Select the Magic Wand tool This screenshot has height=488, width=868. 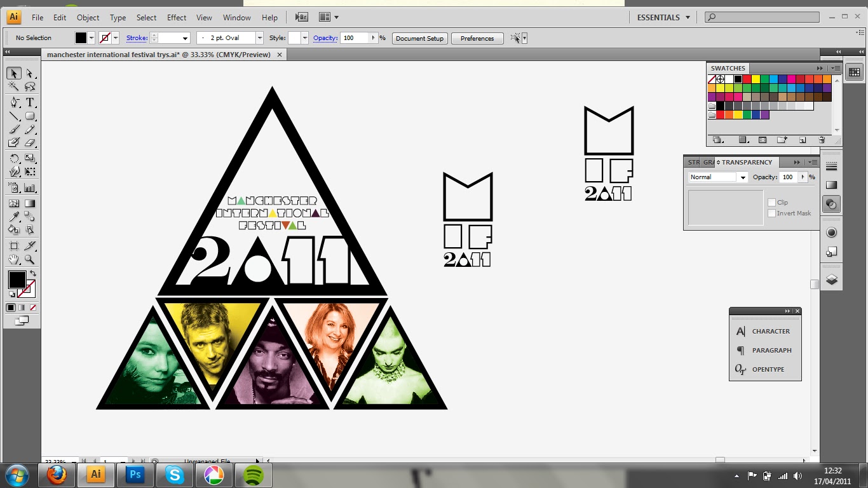click(x=14, y=87)
